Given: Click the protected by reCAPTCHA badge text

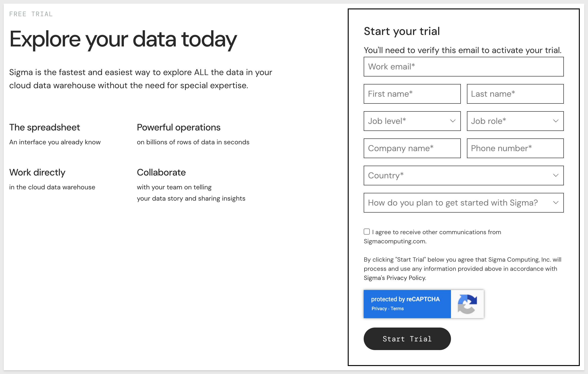Looking at the screenshot, I should (405, 299).
